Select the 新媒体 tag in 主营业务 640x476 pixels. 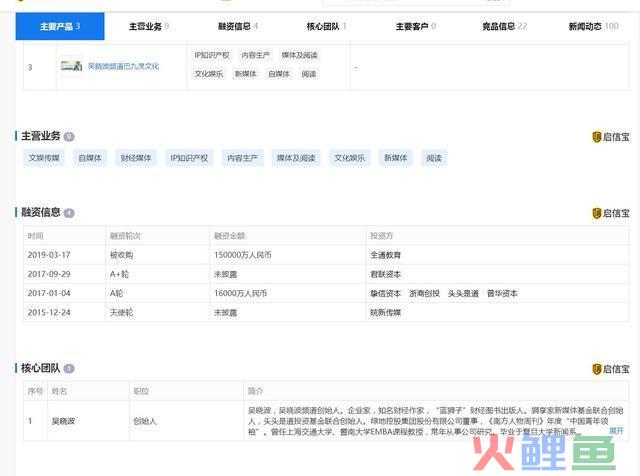pyautogui.click(x=396, y=158)
